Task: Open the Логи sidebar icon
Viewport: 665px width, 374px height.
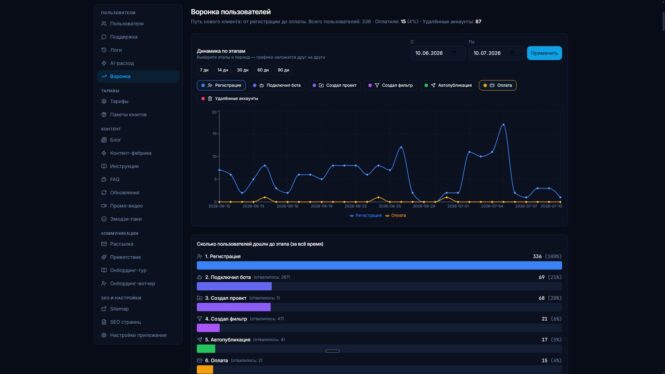Action: pyautogui.click(x=104, y=50)
